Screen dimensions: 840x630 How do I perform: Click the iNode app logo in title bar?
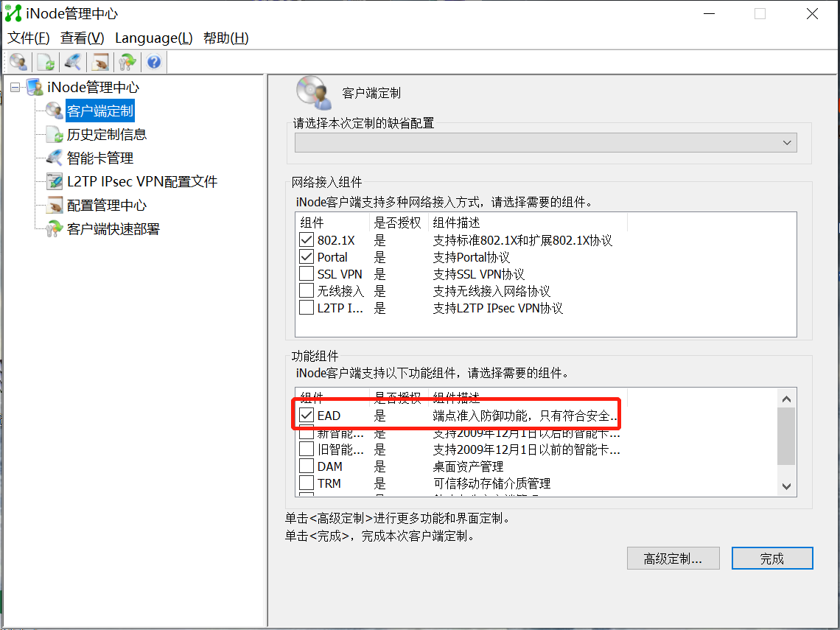[x=13, y=13]
